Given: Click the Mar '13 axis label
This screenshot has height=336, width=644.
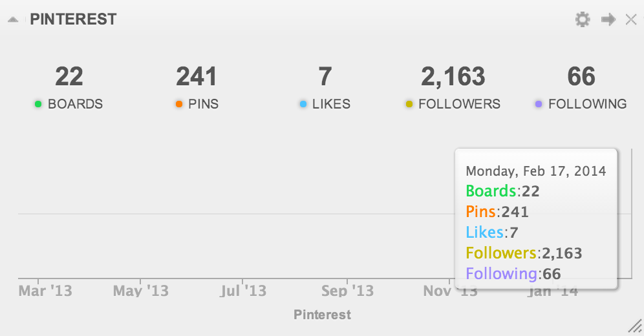Looking at the screenshot, I should (45, 291).
